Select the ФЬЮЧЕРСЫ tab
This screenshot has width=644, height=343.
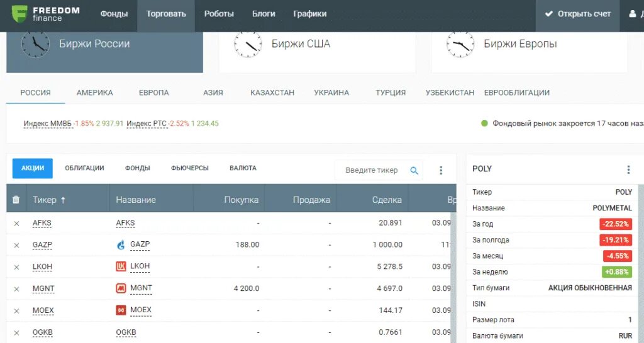coord(190,168)
